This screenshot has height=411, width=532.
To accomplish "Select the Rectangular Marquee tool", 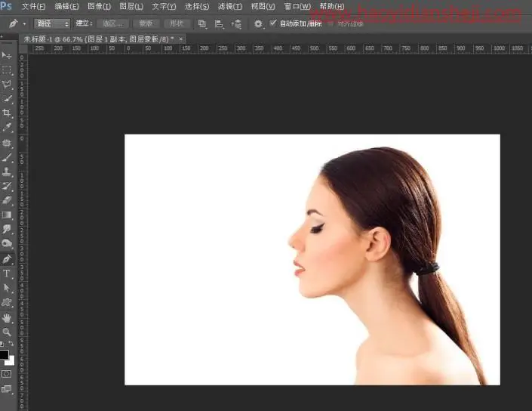I will point(7,70).
